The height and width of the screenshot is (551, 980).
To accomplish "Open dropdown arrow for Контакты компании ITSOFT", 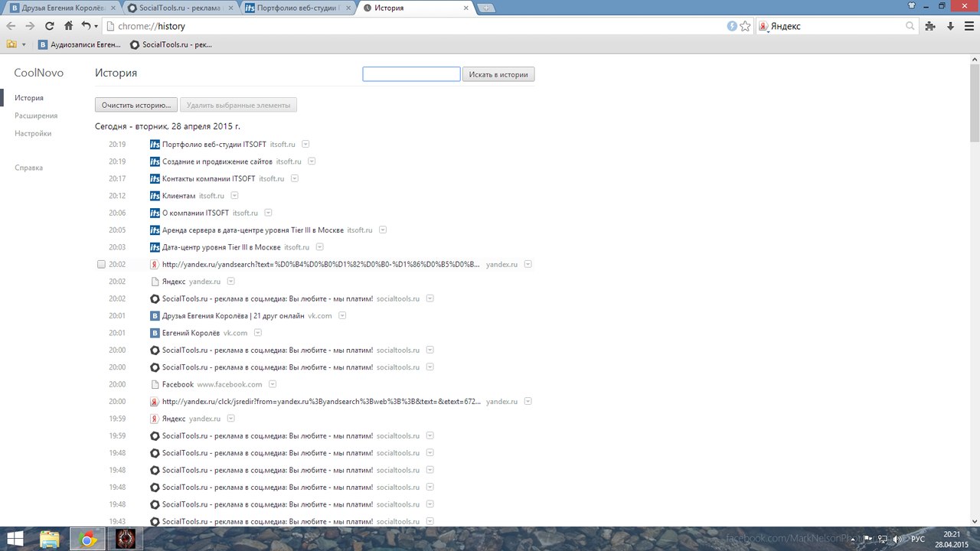I will pos(294,178).
